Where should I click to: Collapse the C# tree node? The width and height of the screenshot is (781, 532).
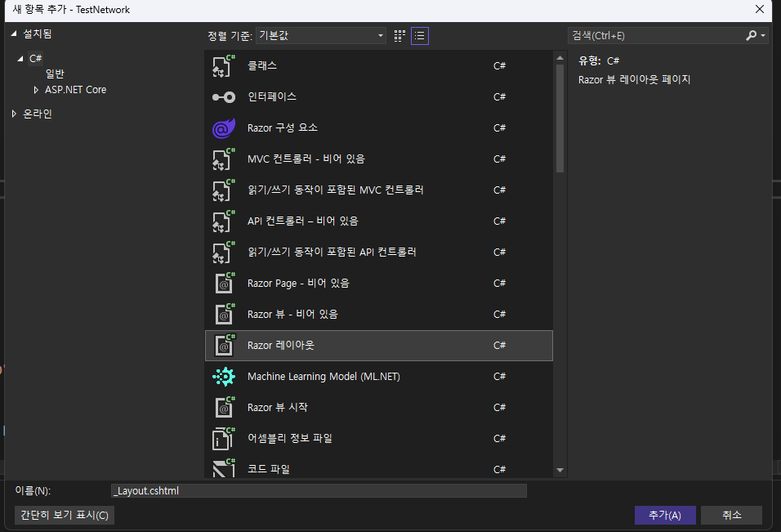pyautogui.click(x=20, y=59)
